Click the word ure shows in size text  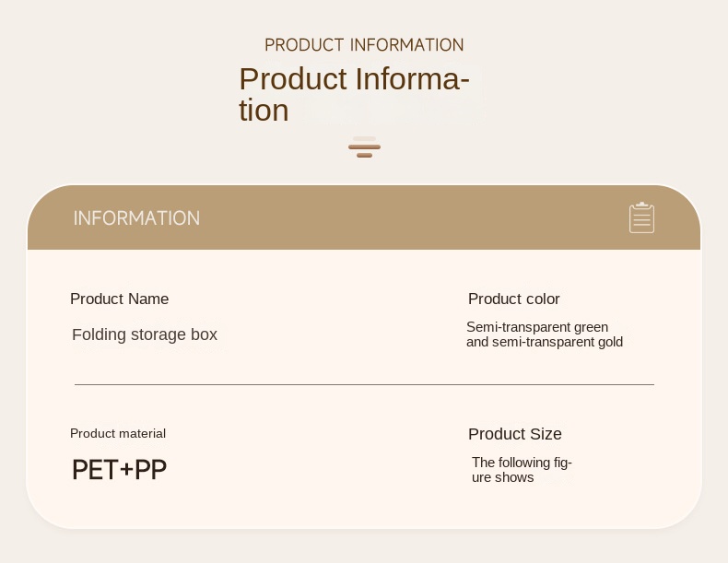503,477
